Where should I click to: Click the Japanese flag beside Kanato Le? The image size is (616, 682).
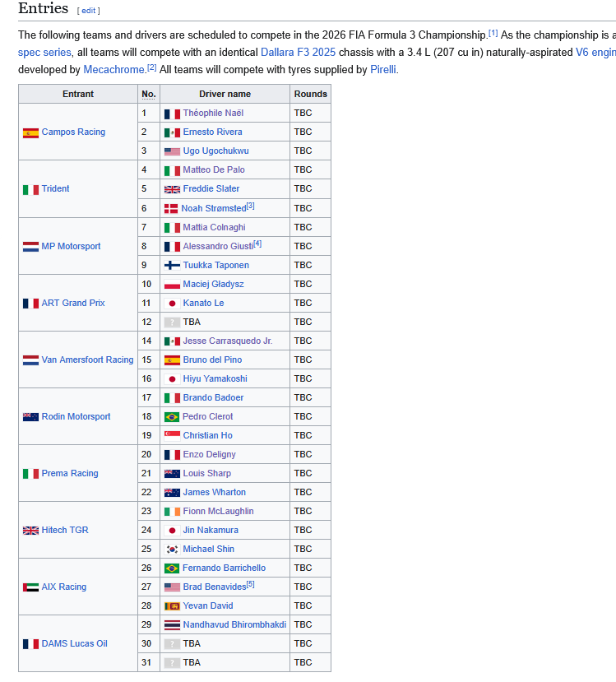(172, 304)
